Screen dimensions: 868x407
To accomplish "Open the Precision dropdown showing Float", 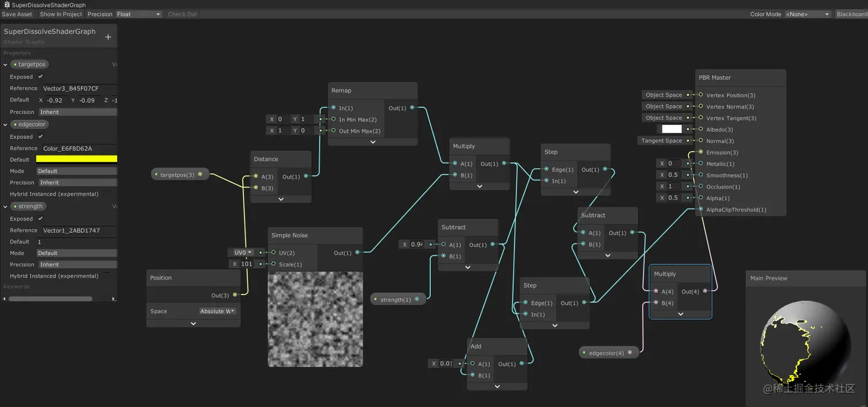I will point(138,14).
